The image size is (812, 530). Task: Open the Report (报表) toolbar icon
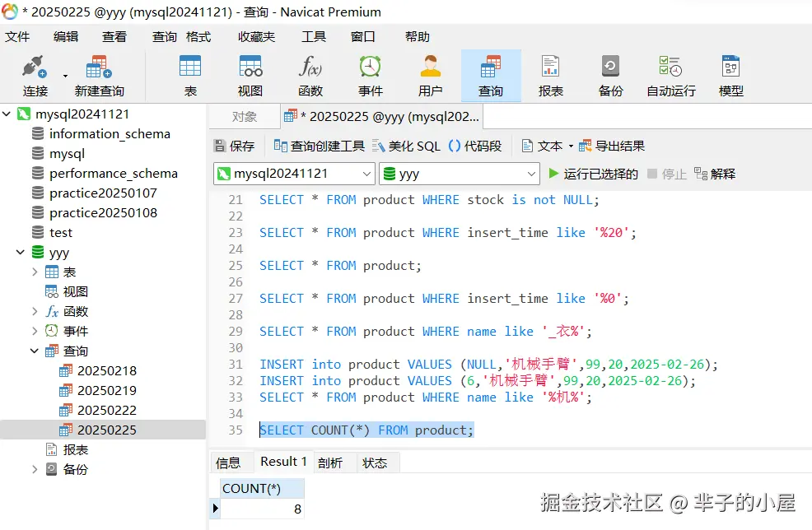(x=550, y=76)
